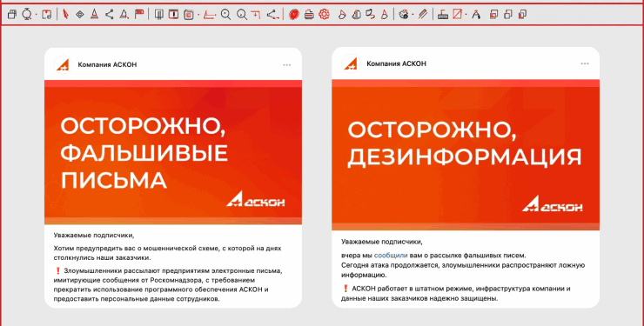Click 'Уважаемые подписчики,' in the disinformation post
This screenshot has width=644, height=326.
pyautogui.click(x=382, y=242)
